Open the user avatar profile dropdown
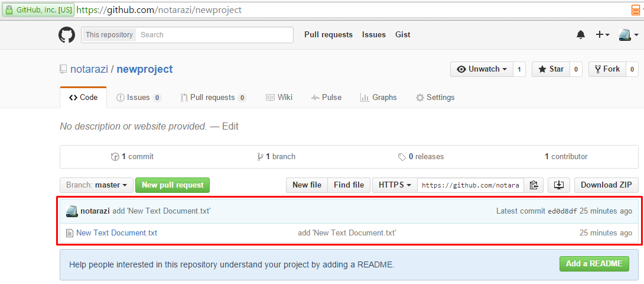 coord(629,35)
